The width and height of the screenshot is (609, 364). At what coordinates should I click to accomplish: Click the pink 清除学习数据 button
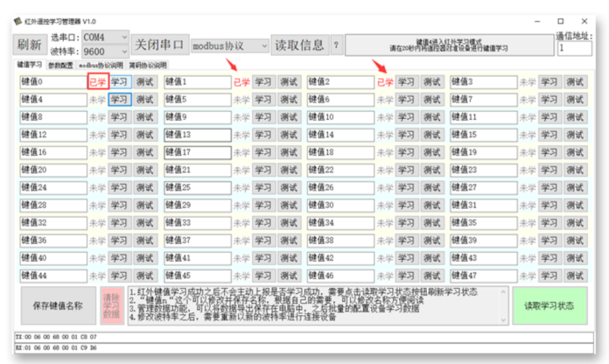112,306
